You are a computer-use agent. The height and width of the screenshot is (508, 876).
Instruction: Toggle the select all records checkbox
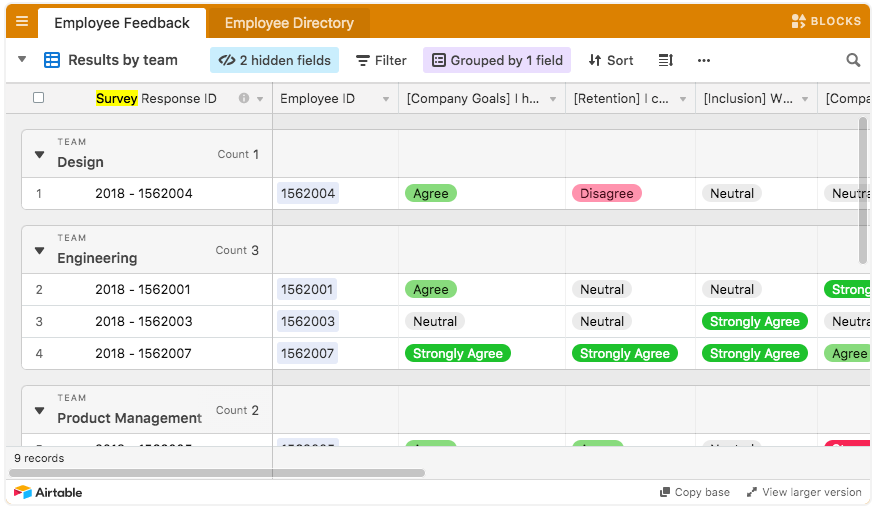[x=39, y=98]
